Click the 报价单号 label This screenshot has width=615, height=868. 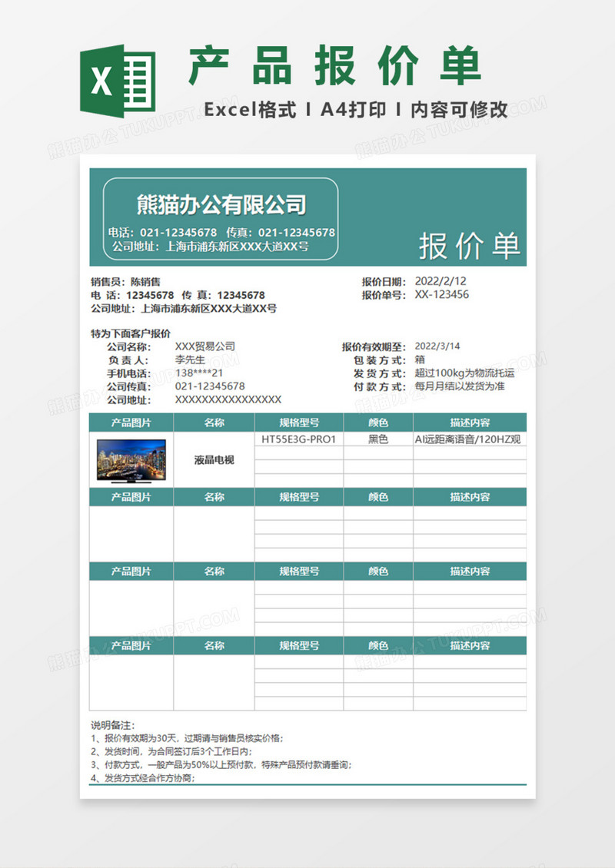coord(384,295)
